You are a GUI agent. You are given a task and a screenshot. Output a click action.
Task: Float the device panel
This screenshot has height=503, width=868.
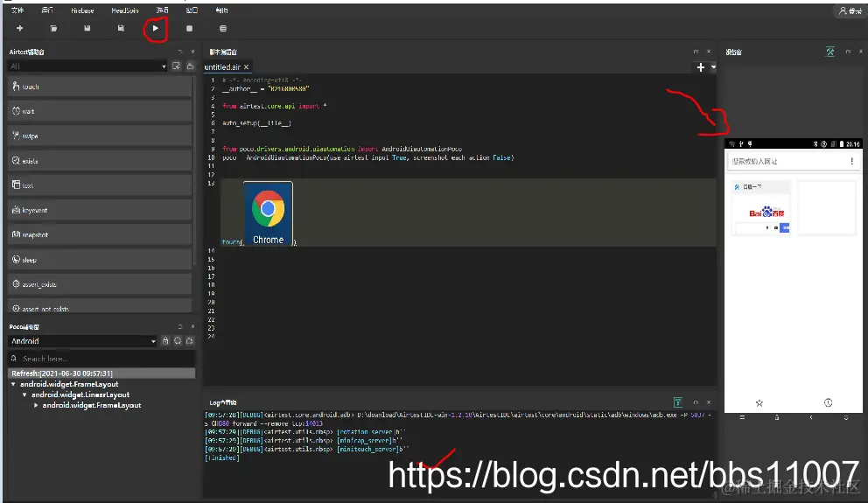coord(848,52)
